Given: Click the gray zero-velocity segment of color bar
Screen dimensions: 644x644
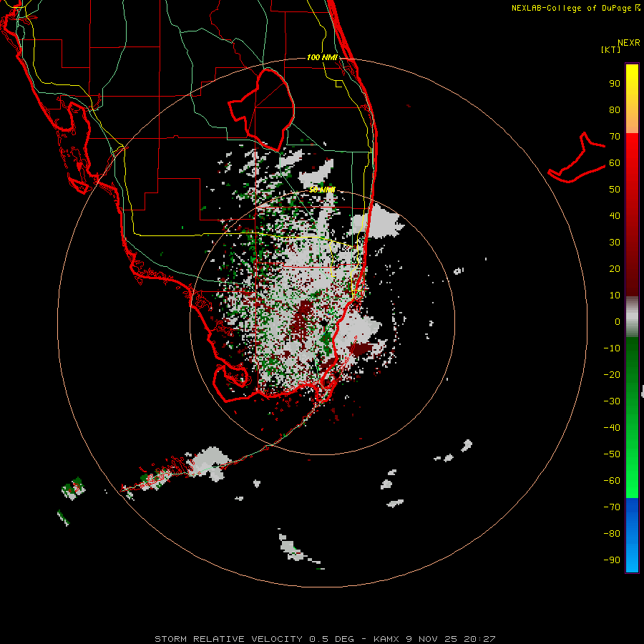Looking at the screenshot, I should click(x=632, y=317).
